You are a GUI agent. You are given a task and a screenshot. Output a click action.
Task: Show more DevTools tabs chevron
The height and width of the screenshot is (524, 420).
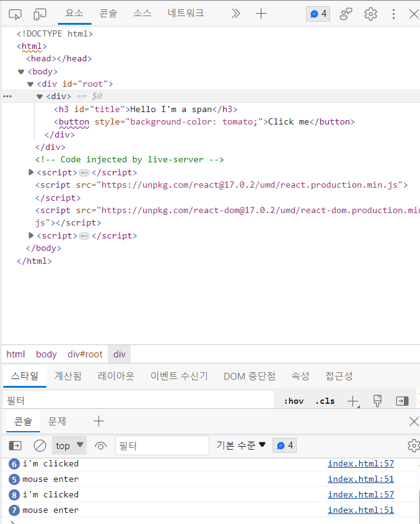tap(236, 14)
